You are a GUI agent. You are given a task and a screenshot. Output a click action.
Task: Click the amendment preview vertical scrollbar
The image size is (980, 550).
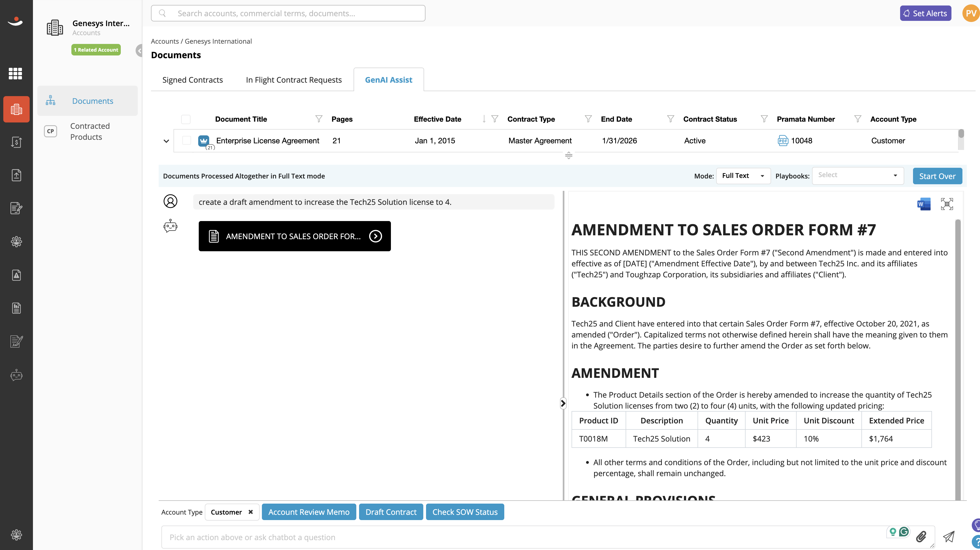(x=958, y=360)
